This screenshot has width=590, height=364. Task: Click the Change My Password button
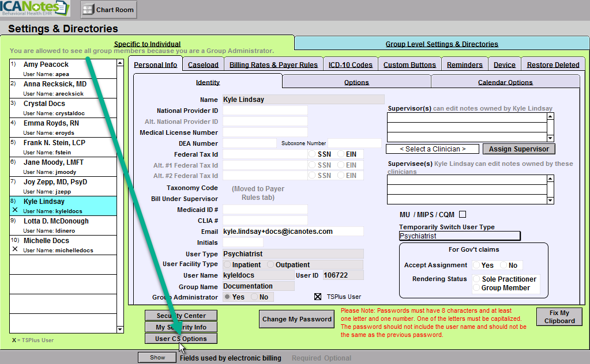tap(297, 319)
